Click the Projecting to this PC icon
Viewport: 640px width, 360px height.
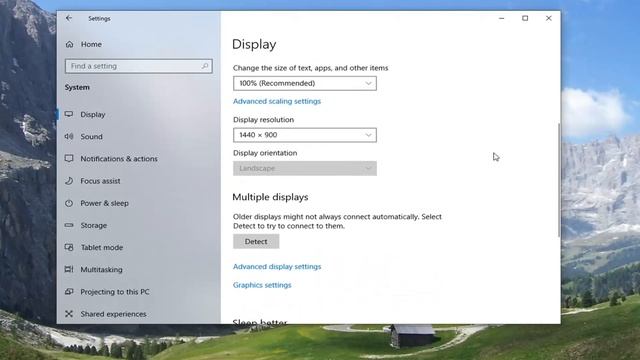point(69,291)
